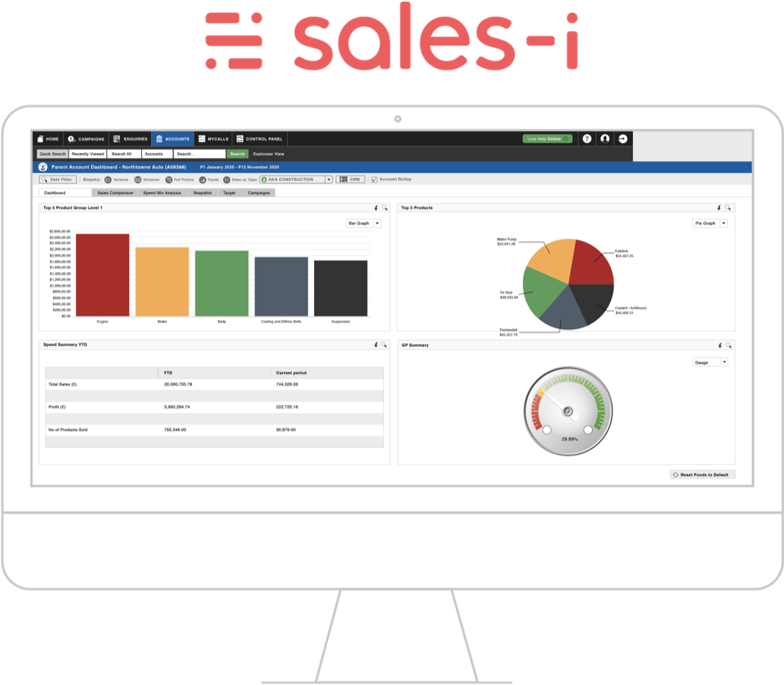This screenshot has height=685, width=784.
Task: Click magnifier icon on Top 5 Products panel
Action: (728, 208)
